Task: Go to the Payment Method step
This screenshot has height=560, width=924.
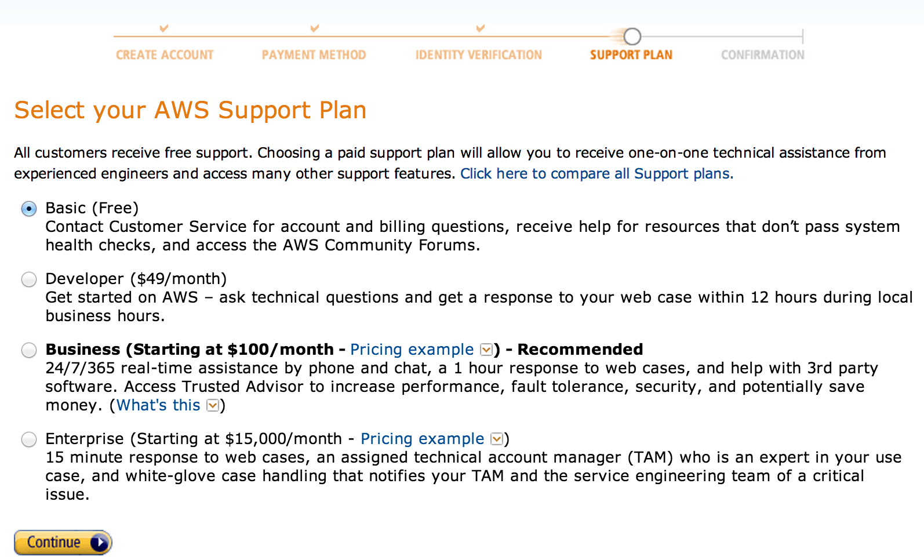Action: [314, 55]
